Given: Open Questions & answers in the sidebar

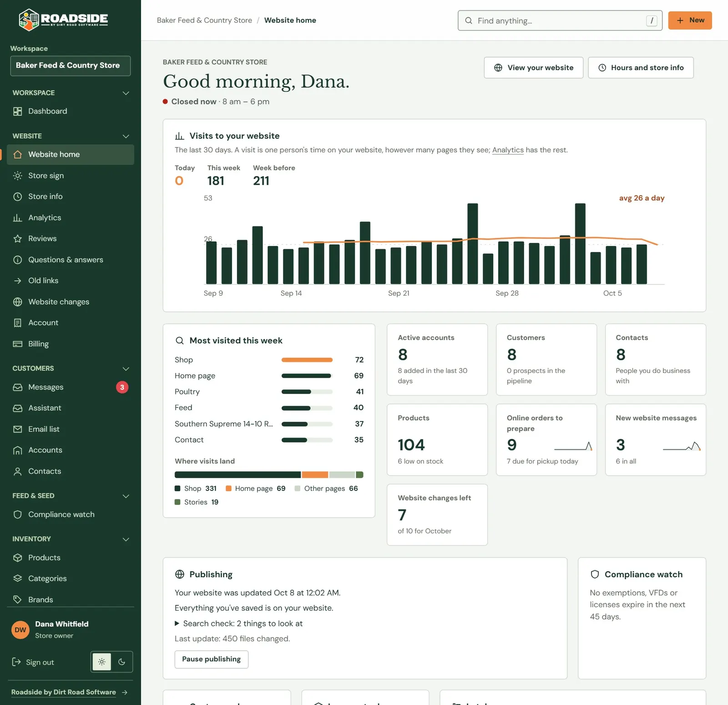Looking at the screenshot, I should click(71, 260).
